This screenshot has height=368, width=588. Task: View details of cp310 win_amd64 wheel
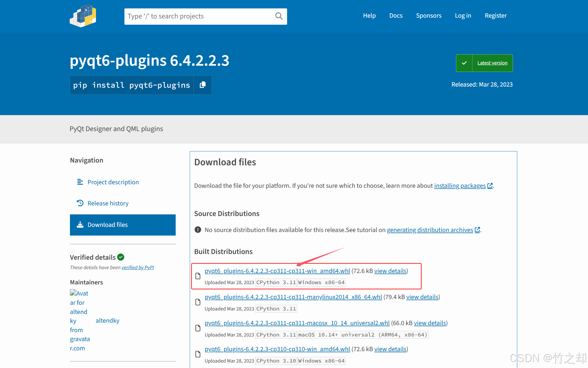tap(390, 349)
